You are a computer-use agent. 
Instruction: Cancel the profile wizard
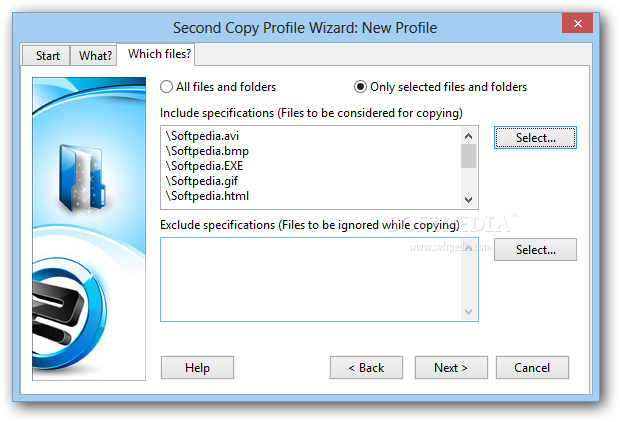[x=532, y=368]
